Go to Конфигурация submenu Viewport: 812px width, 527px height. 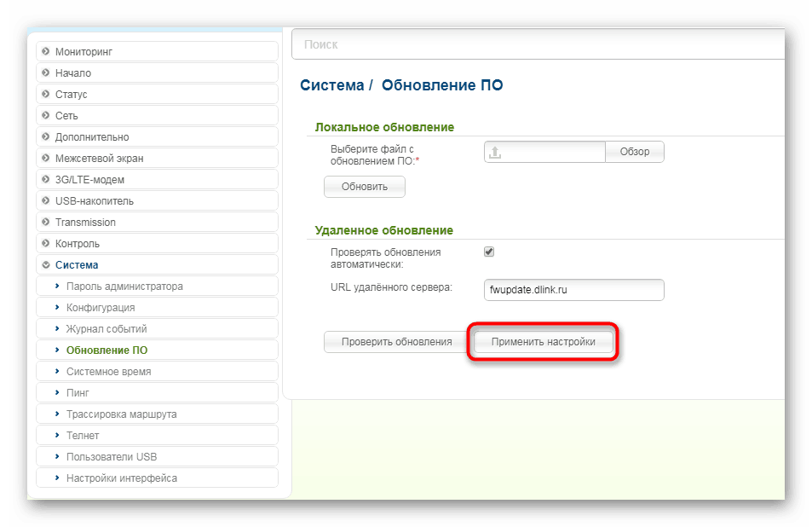click(x=157, y=307)
